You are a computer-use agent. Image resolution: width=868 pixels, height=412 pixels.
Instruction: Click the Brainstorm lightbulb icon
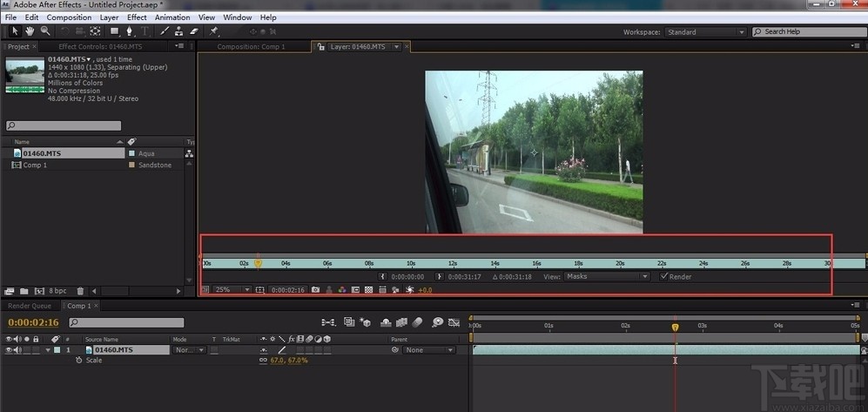437,322
